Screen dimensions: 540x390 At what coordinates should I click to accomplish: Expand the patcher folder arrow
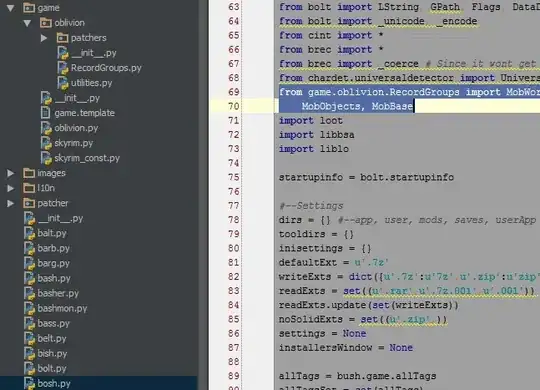click(11, 203)
